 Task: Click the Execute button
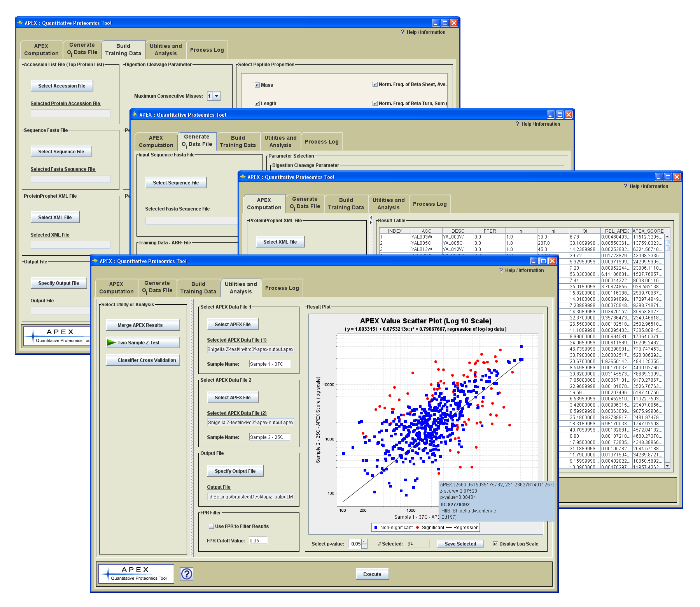click(372, 574)
